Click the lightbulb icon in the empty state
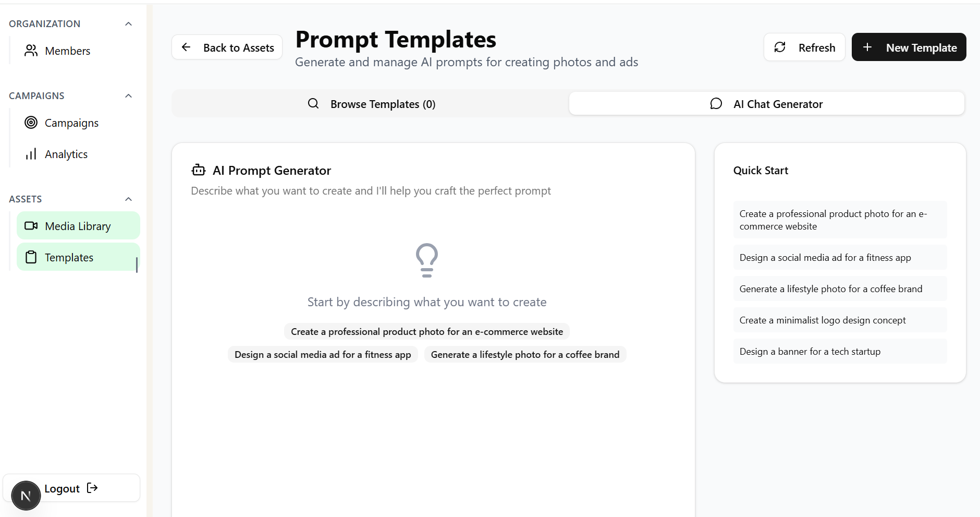 (x=426, y=260)
